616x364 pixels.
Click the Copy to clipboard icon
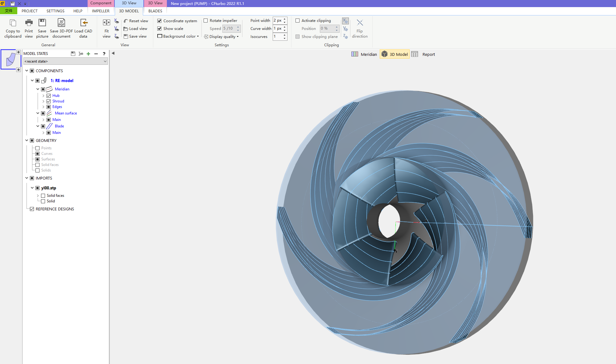pos(13,23)
